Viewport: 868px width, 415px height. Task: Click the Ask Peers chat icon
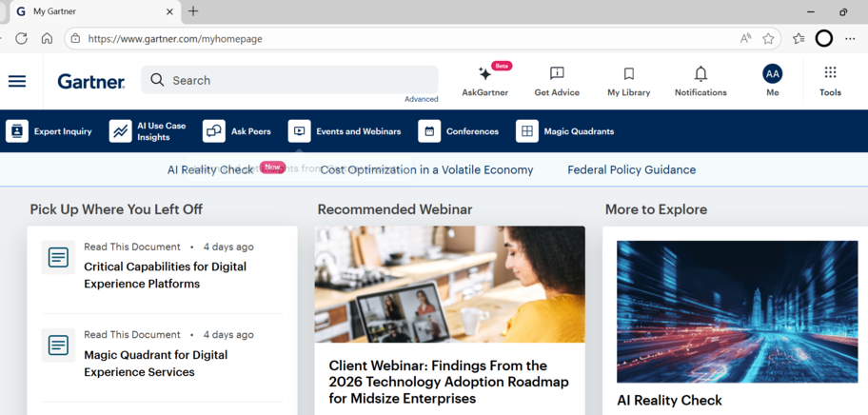pyautogui.click(x=214, y=131)
